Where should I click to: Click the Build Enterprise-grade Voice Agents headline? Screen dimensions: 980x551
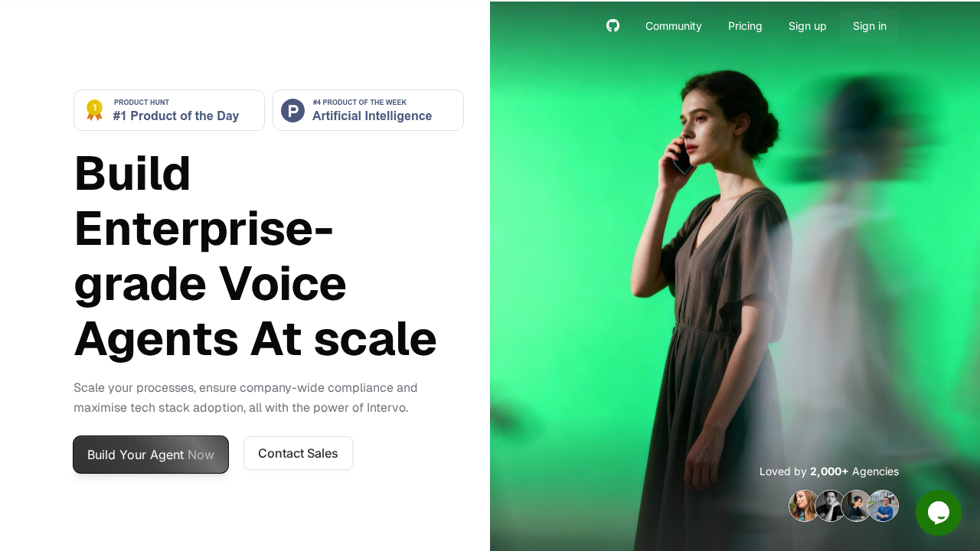click(256, 256)
